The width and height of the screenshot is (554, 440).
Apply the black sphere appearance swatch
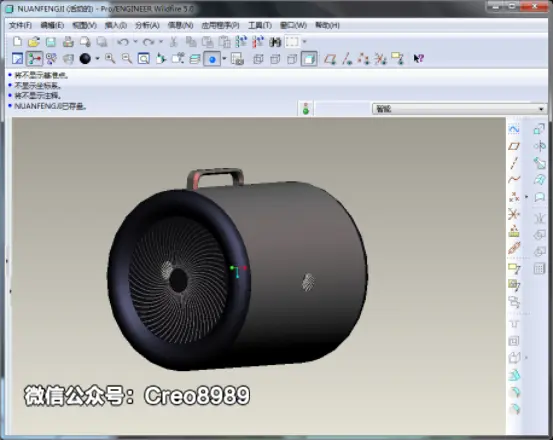[85, 59]
